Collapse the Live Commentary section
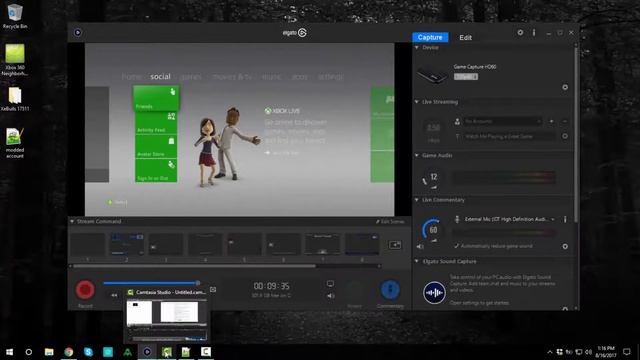This screenshot has height=360, width=640. pyautogui.click(x=417, y=200)
